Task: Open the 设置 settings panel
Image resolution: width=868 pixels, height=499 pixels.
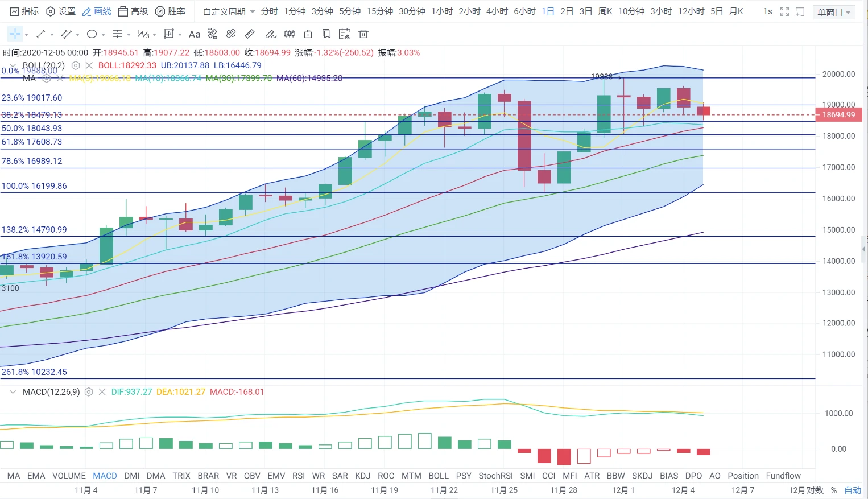Action: [60, 11]
